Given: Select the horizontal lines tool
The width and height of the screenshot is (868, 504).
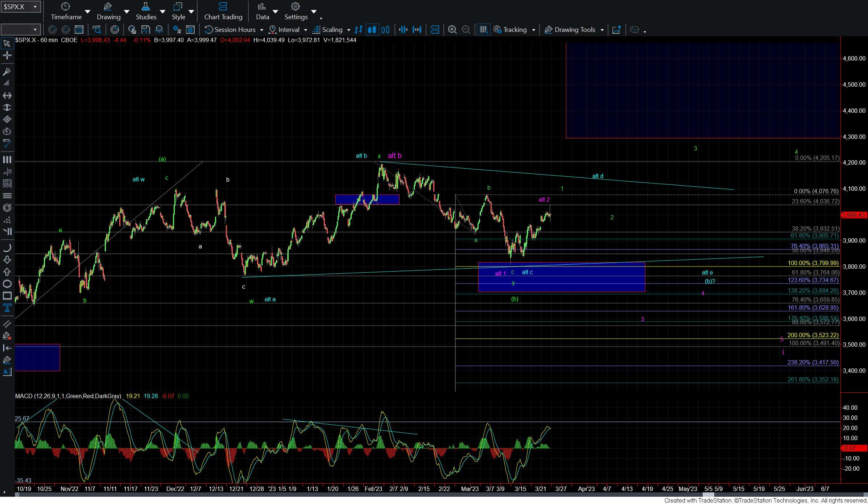Looking at the screenshot, I should tap(7, 196).
